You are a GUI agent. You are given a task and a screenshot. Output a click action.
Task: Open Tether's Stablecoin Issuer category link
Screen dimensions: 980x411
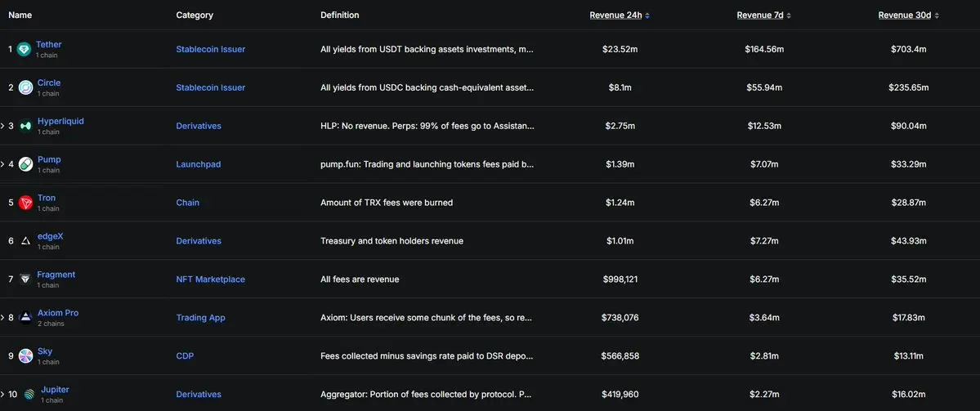[x=210, y=49]
